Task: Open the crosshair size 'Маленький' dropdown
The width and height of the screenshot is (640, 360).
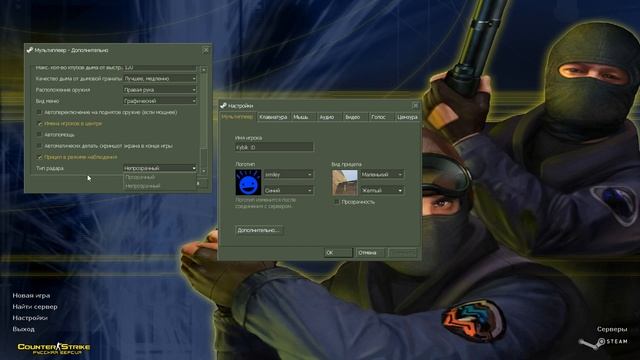Action: [x=382, y=175]
